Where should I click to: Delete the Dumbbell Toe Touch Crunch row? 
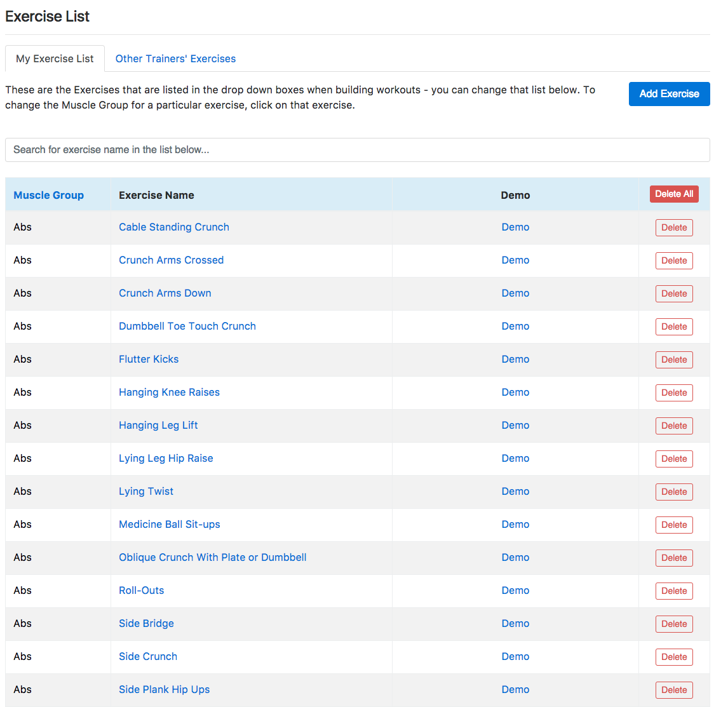[673, 327]
